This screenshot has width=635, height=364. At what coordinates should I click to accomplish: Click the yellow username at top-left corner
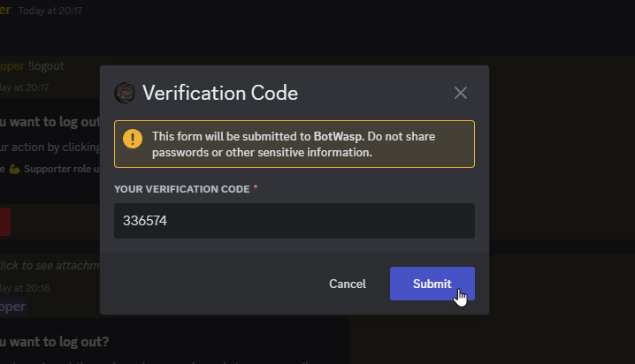5,10
